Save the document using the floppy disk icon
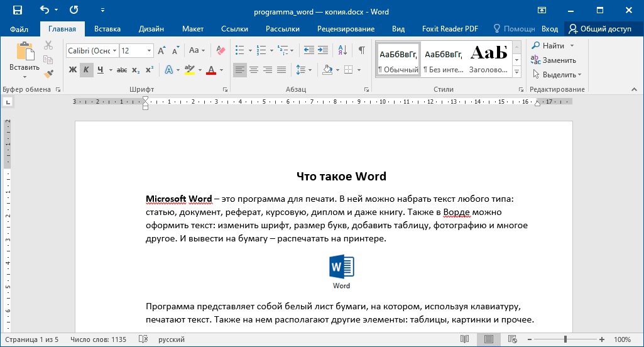Screen dimensions: 644x347 click(17, 11)
